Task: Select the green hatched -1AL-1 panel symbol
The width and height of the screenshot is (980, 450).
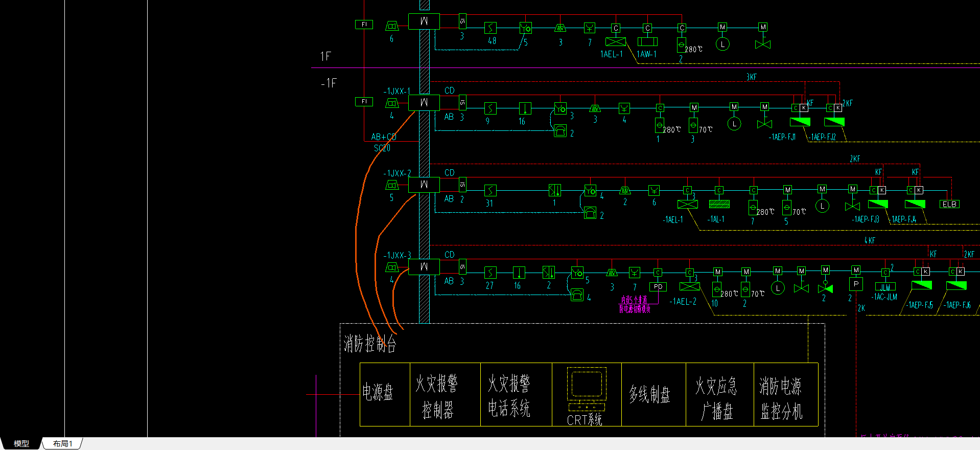Action: [719, 204]
